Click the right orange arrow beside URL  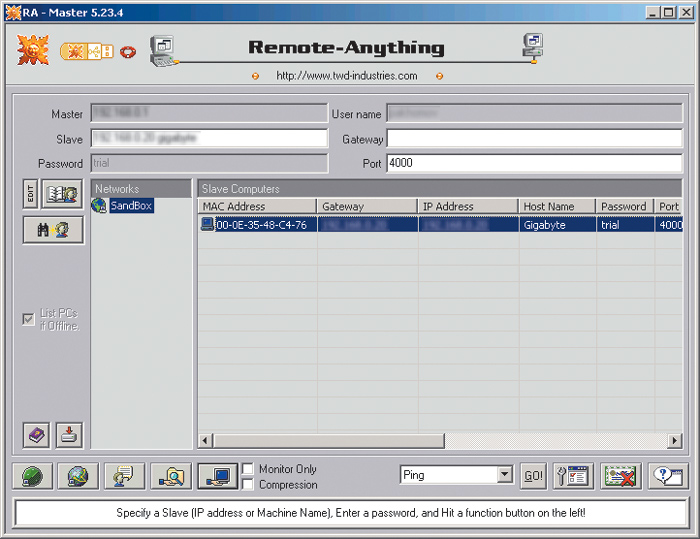click(439, 76)
